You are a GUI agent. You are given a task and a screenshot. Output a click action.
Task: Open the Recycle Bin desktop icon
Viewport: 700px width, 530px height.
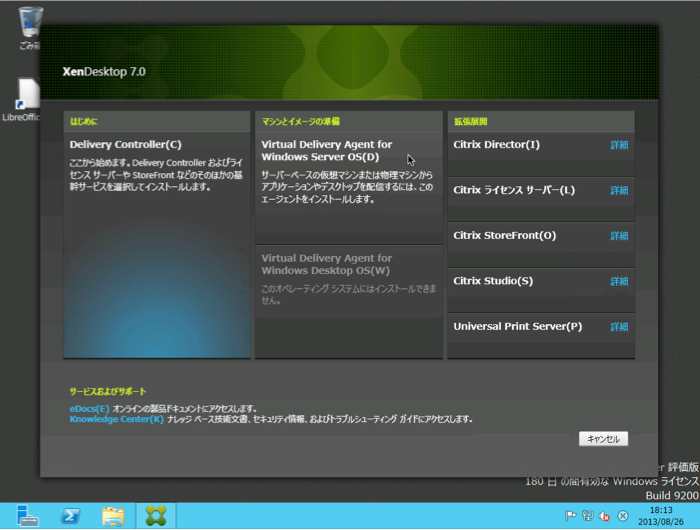pos(30,27)
